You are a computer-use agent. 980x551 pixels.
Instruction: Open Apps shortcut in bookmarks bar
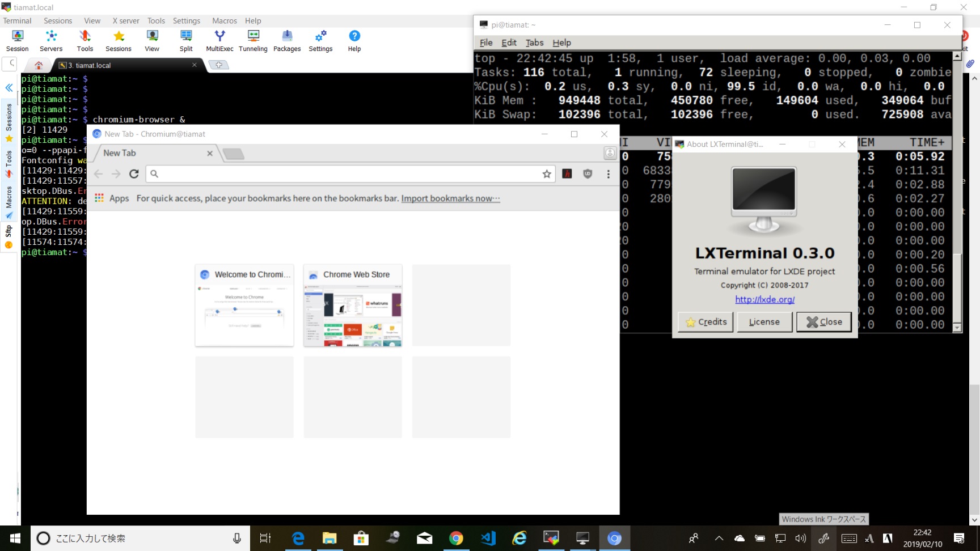(x=112, y=198)
